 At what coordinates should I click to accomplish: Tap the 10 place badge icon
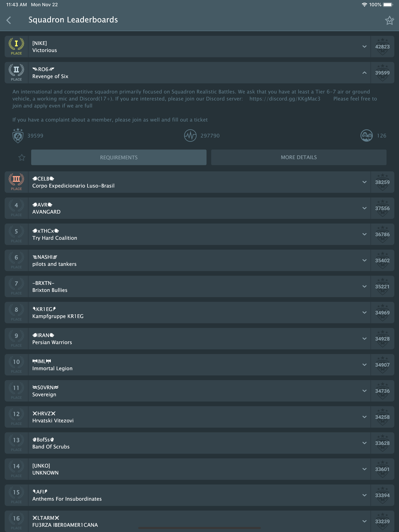pyautogui.click(x=16, y=365)
